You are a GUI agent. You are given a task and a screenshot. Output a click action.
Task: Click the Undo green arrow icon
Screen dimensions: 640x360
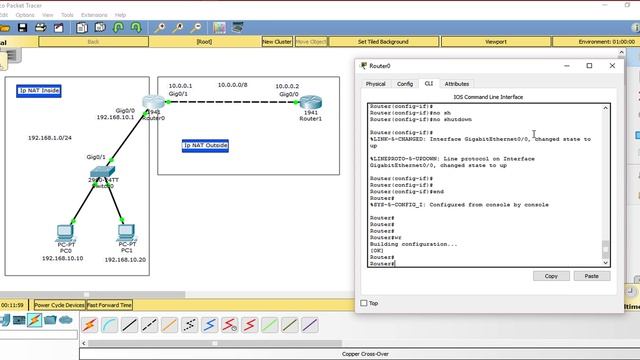point(118,28)
